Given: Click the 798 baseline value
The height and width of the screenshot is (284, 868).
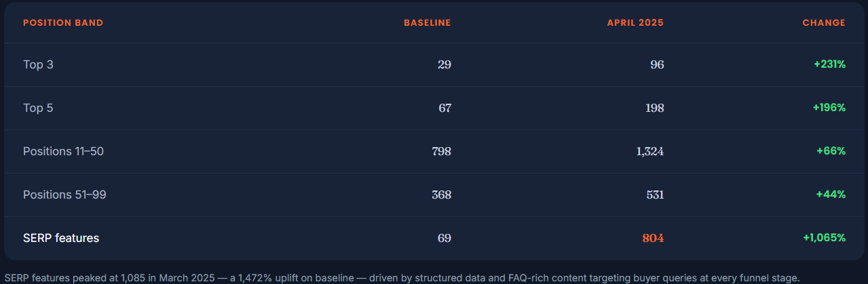Looking at the screenshot, I should pyautogui.click(x=442, y=151).
